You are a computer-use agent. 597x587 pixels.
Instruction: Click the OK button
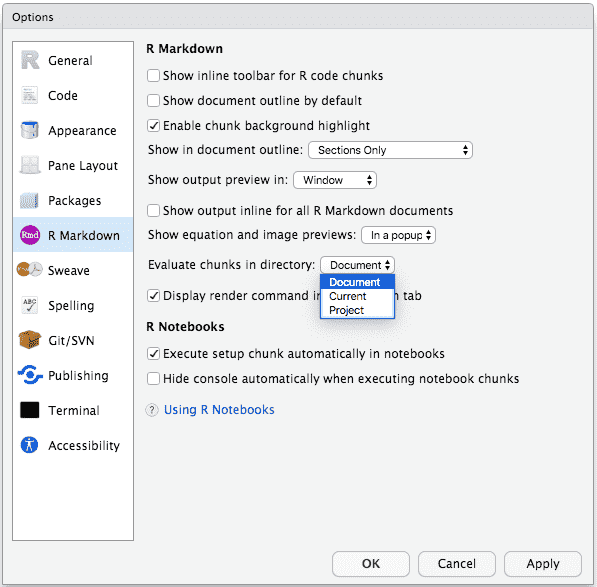pos(371,563)
